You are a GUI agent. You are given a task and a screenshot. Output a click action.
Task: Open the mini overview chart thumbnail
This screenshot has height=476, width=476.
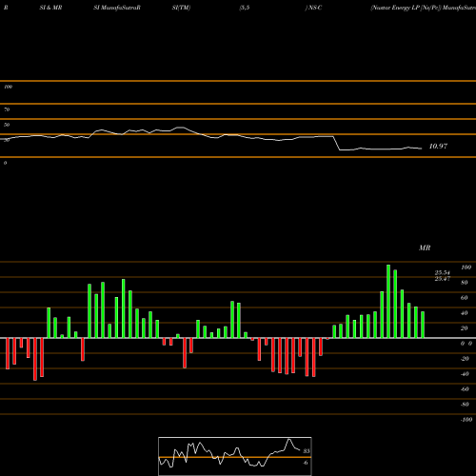pos(235,456)
